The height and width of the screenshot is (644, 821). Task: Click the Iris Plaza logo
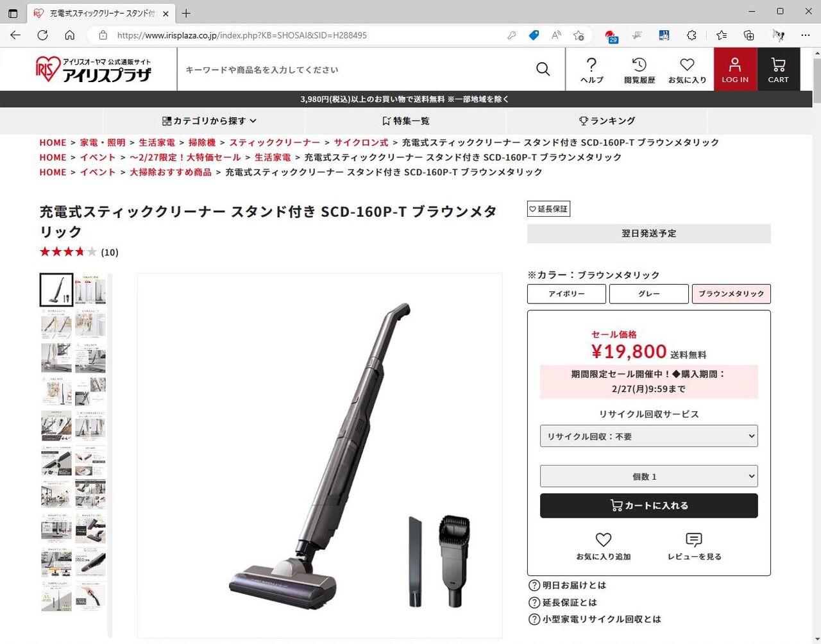coord(94,69)
